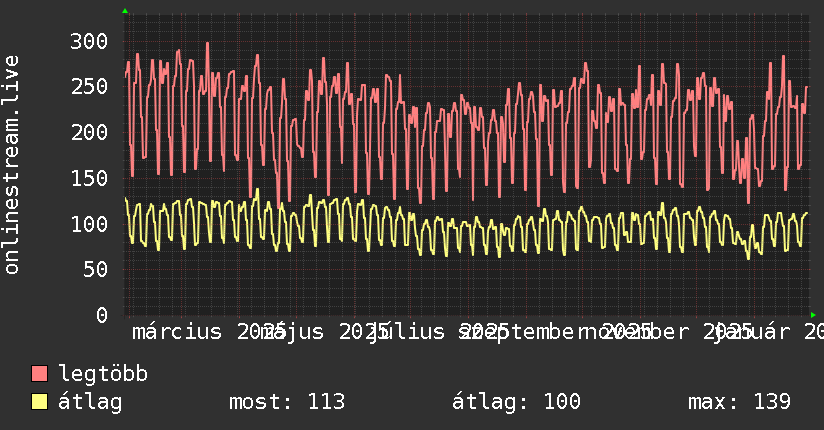Click the green arrow at x-axis end
Image resolution: width=824 pixels, height=430 pixels.
click(x=813, y=315)
